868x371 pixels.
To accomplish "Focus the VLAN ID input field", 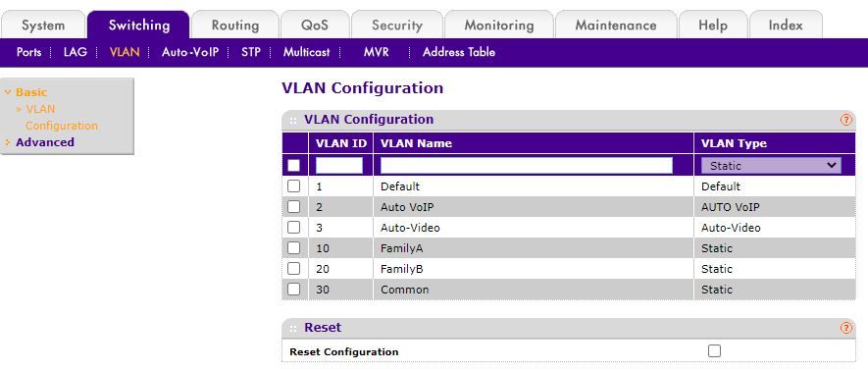I will [339, 166].
